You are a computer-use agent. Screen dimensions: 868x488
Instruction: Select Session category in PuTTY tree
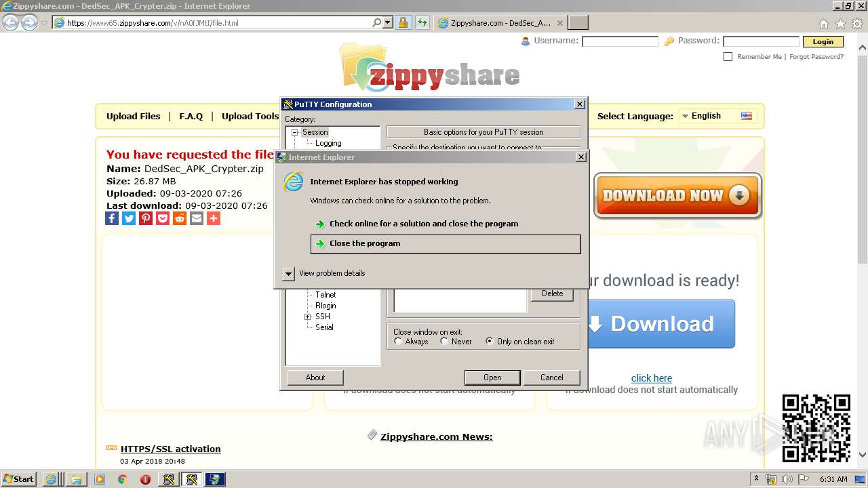point(315,132)
